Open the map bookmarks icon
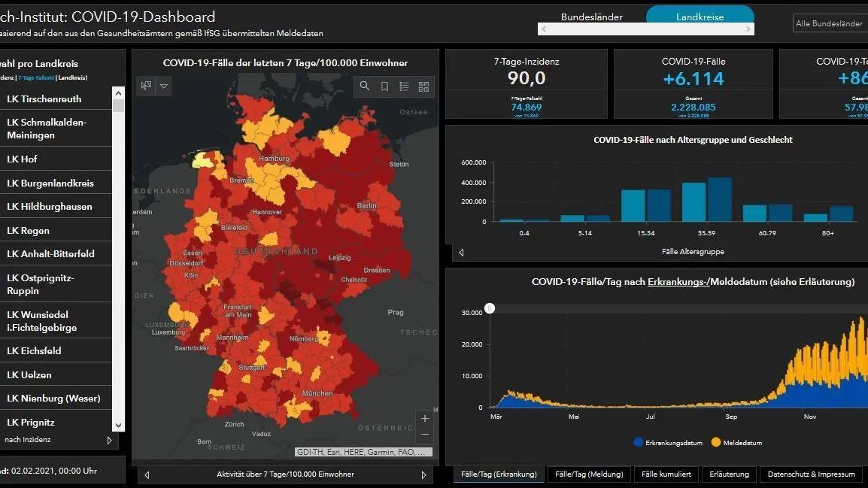Viewport: 868px width, 488px height. pyautogui.click(x=384, y=86)
